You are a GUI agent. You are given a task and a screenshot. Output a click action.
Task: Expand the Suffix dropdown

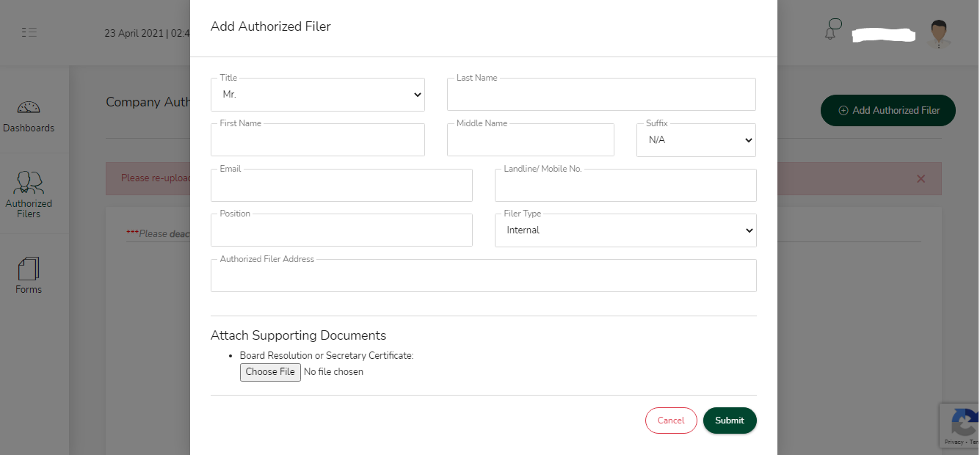point(695,139)
